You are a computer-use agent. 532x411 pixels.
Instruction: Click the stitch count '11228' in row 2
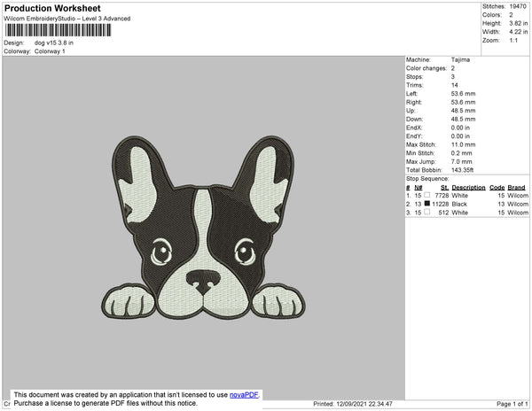pos(441,204)
